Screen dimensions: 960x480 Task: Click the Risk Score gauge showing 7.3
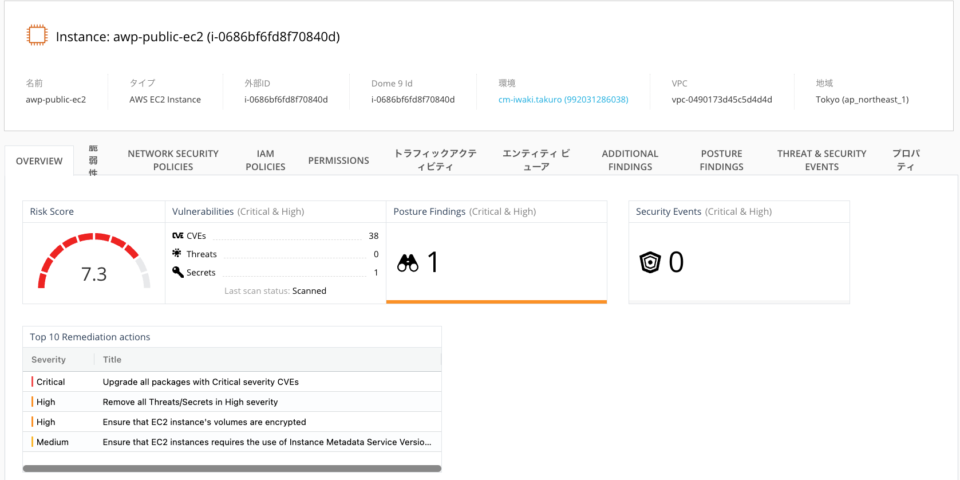[x=94, y=263]
